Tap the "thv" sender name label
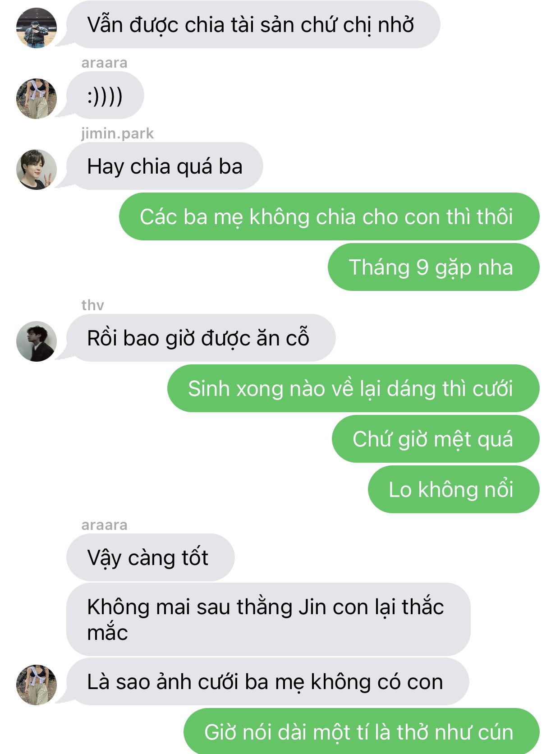This screenshot has width=560, height=754. pyautogui.click(x=92, y=305)
